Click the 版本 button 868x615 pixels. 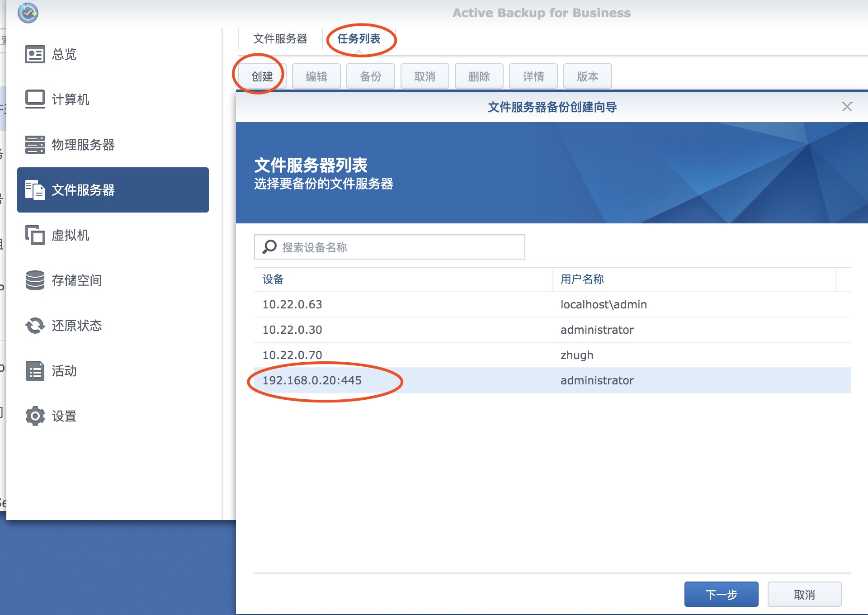(x=588, y=76)
